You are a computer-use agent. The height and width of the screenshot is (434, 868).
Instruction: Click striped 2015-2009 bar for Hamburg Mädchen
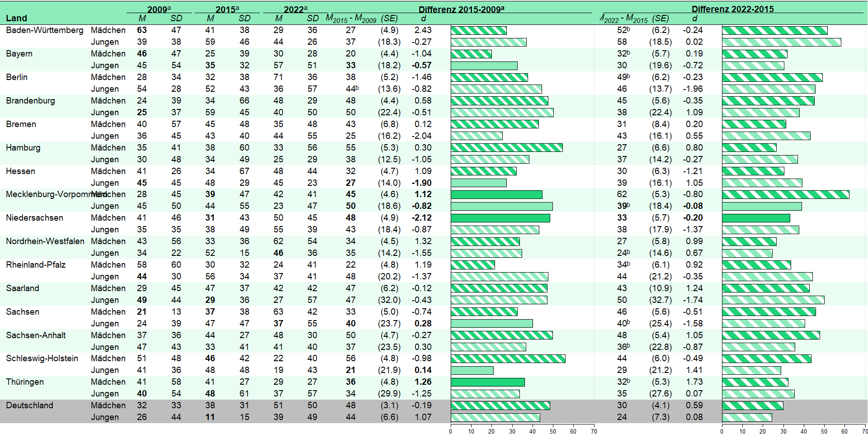click(x=506, y=148)
